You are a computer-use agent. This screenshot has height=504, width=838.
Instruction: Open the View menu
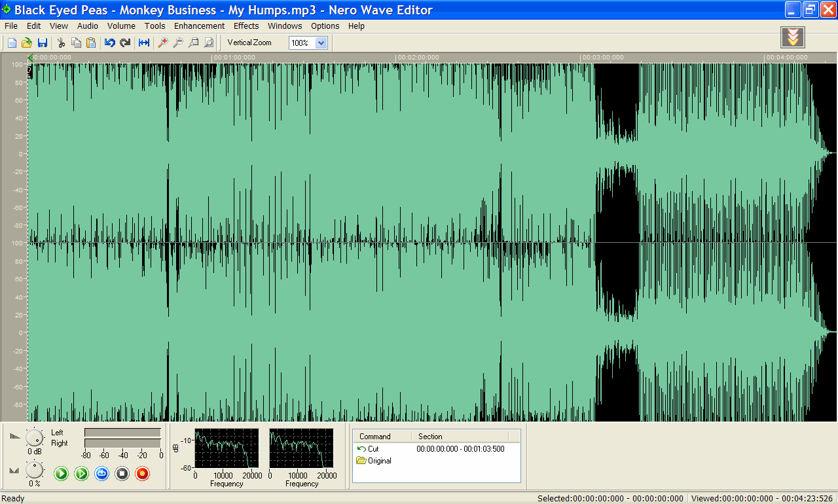coord(59,26)
